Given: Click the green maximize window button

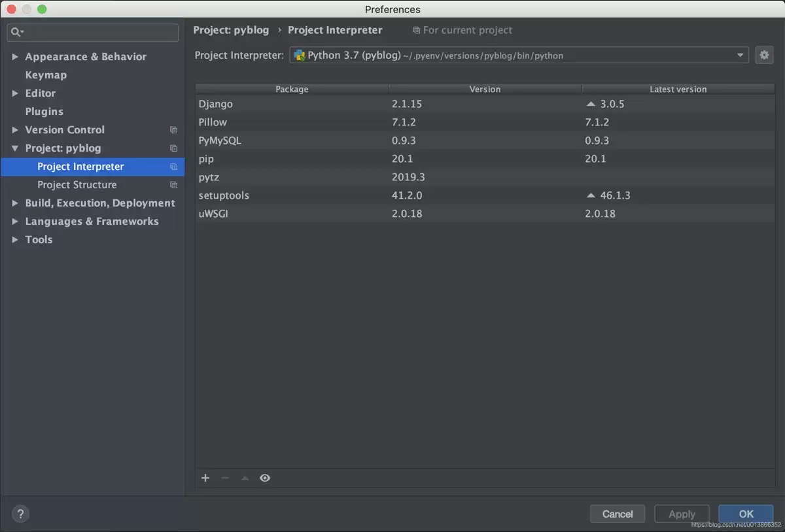Looking at the screenshot, I should [x=42, y=9].
